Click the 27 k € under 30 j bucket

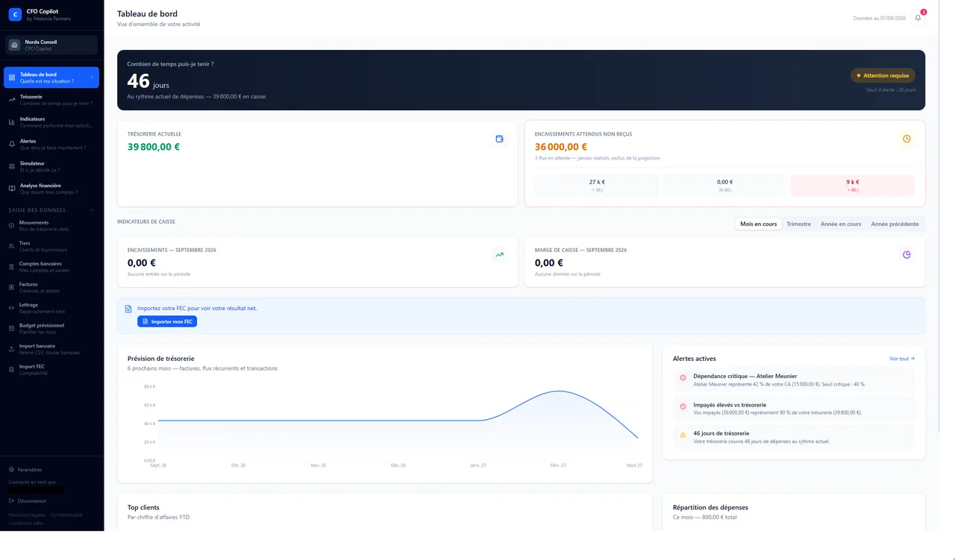point(597,186)
